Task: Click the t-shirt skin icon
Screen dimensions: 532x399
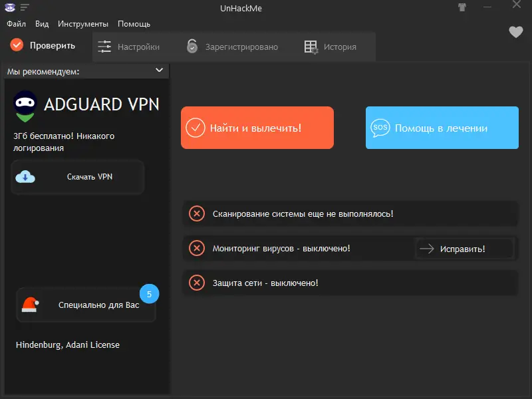Action: (x=462, y=7)
